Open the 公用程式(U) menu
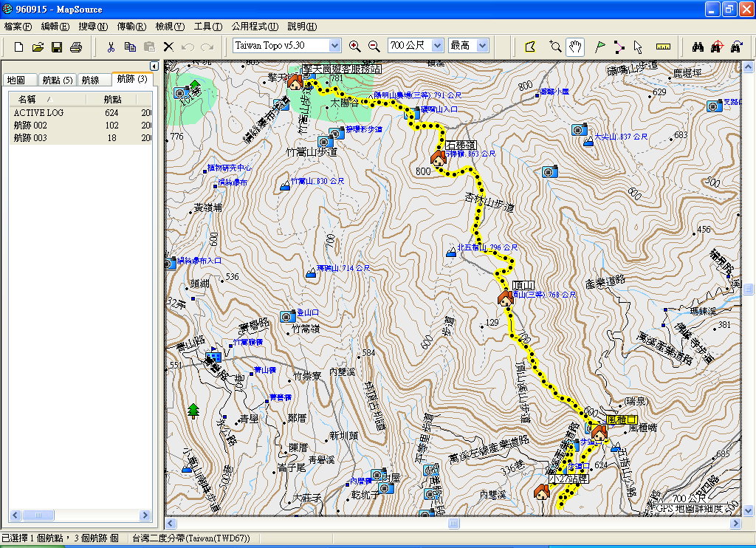The height and width of the screenshot is (548, 756). (255, 27)
